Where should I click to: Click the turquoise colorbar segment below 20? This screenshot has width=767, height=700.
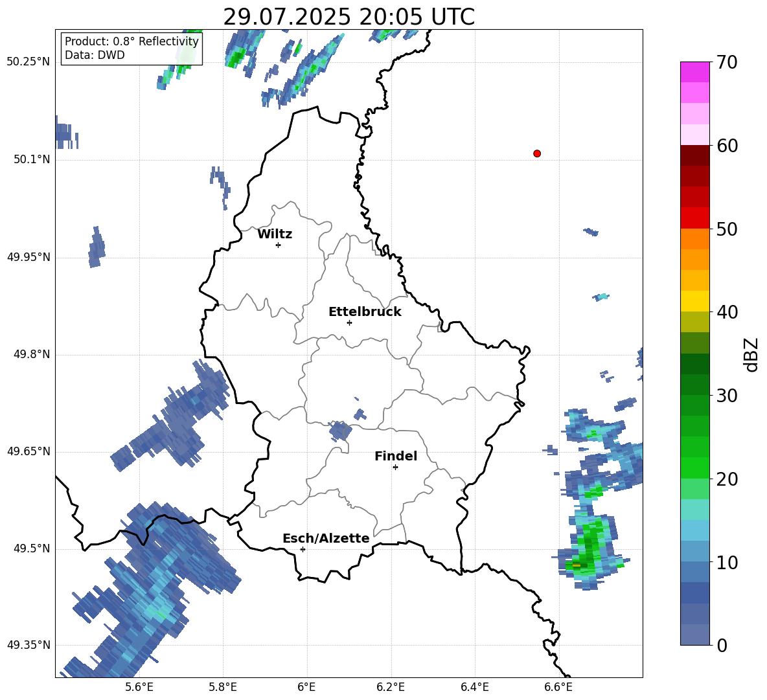[694, 510]
